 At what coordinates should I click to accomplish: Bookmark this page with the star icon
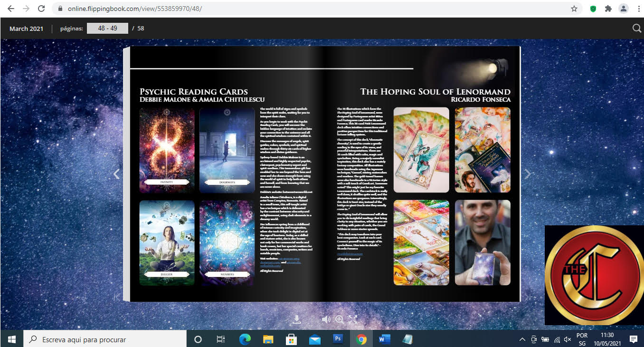[574, 9]
